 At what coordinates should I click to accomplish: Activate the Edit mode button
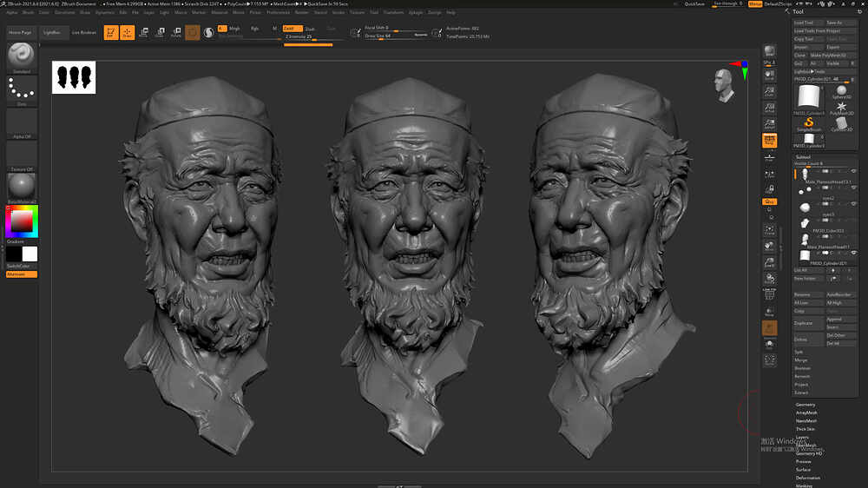pyautogui.click(x=111, y=33)
